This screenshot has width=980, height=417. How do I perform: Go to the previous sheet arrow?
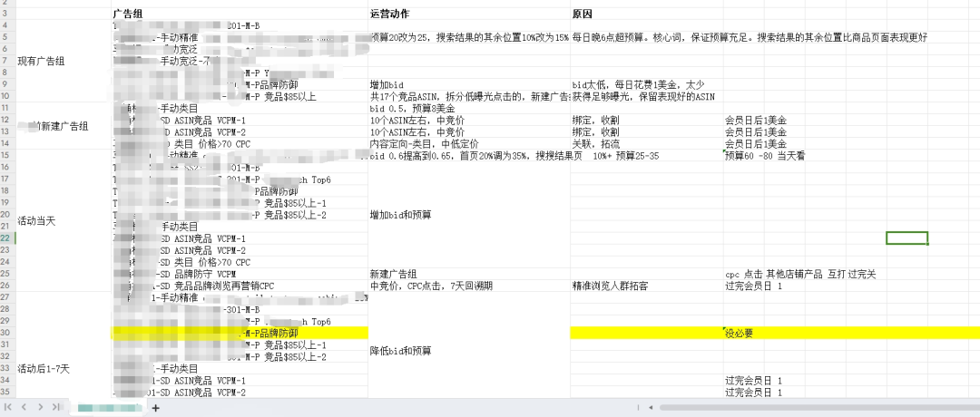coord(24,407)
